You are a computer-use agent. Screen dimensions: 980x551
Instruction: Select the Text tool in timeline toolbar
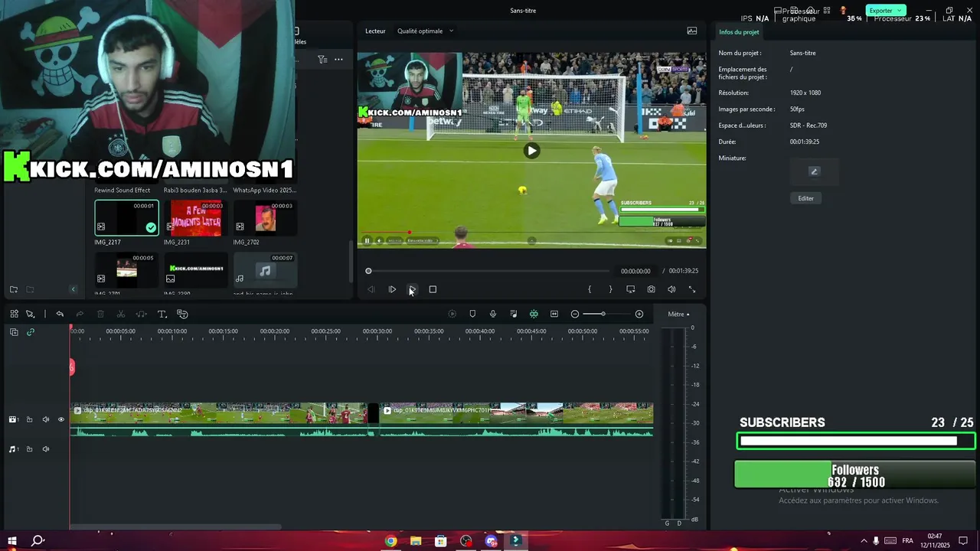[162, 314]
